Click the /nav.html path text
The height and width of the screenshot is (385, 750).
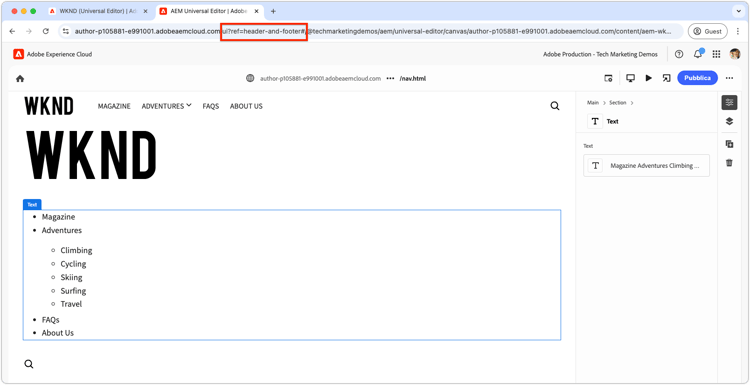pyautogui.click(x=413, y=78)
